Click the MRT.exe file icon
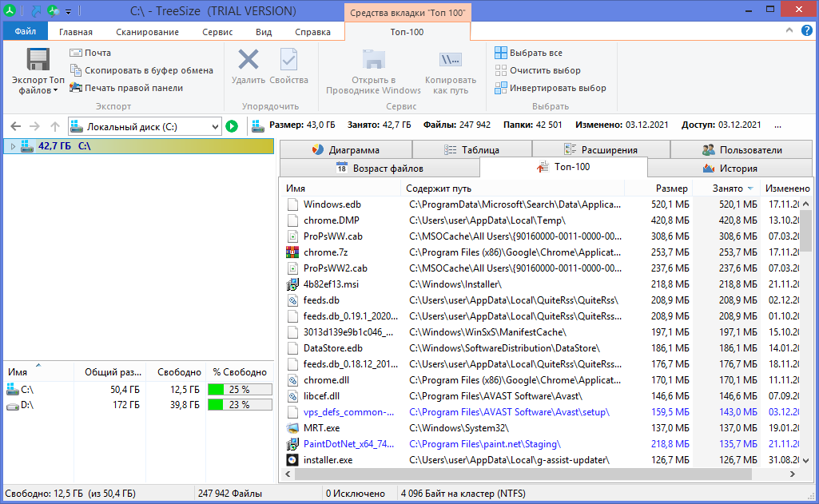 click(292, 428)
